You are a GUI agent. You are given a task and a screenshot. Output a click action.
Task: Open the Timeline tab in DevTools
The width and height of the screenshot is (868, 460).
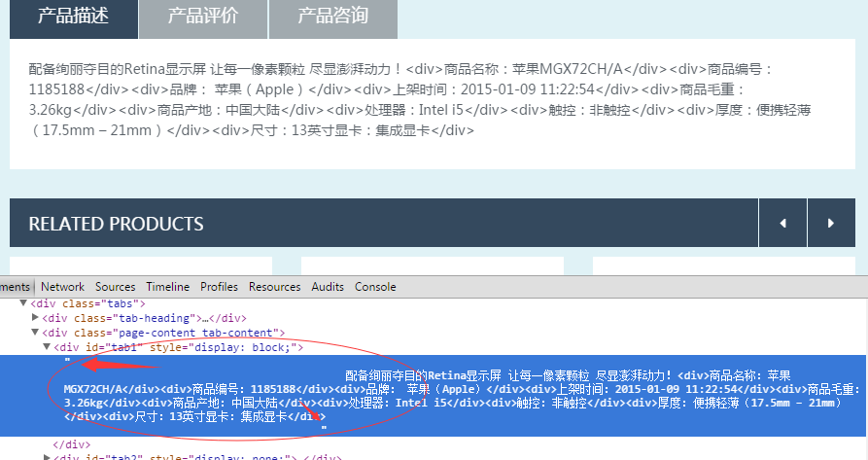pyautogui.click(x=168, y=287)
